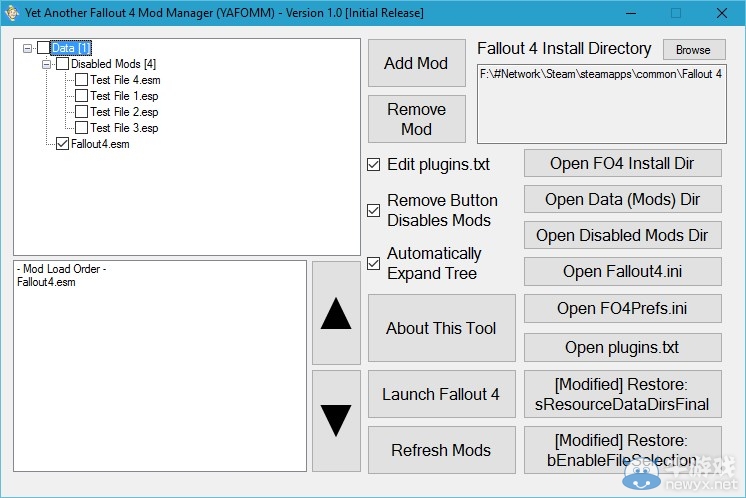The image size is (746, 498).
Task: Click the YAFOMM app icon in title bar
Action: pyautogui.click(x=11, y=12)
